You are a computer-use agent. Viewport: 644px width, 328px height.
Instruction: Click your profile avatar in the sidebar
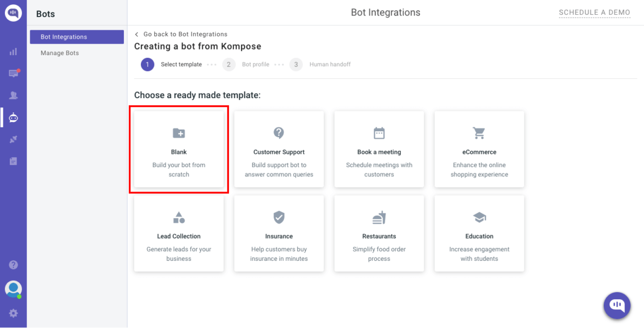[x=13, y=289]
